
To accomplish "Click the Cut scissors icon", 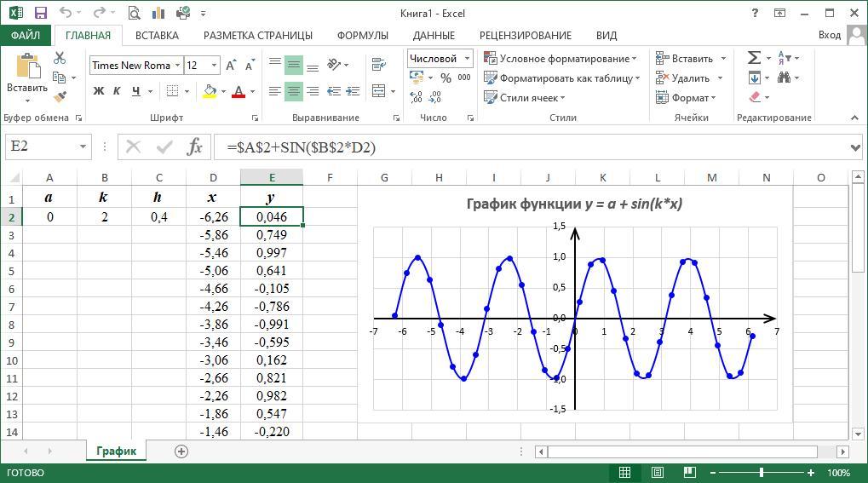I will coord(60,58).
